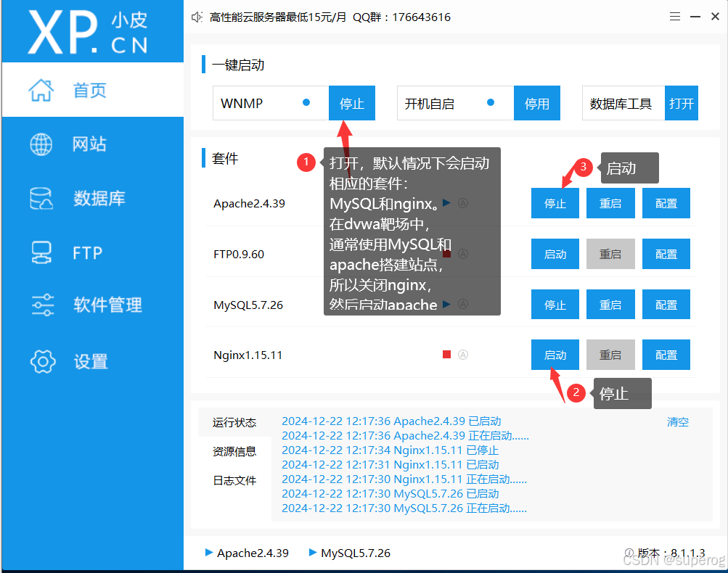This screenshot has width=728, height=573.
Task: Click Nginx1.15.11 greyed 重启 button
Action: (x=610, y=355)
